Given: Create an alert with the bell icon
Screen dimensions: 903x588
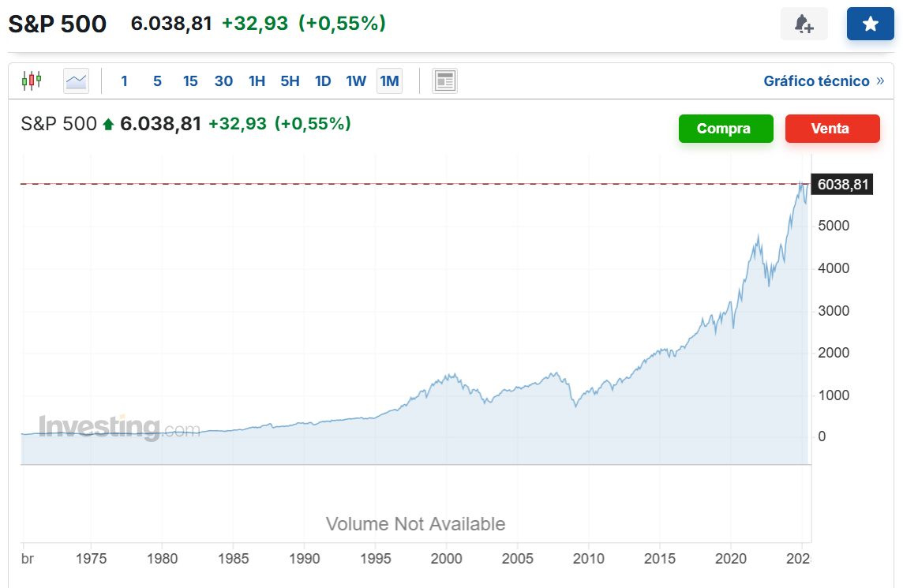Looking at the screenshot, I should point(804,24).
